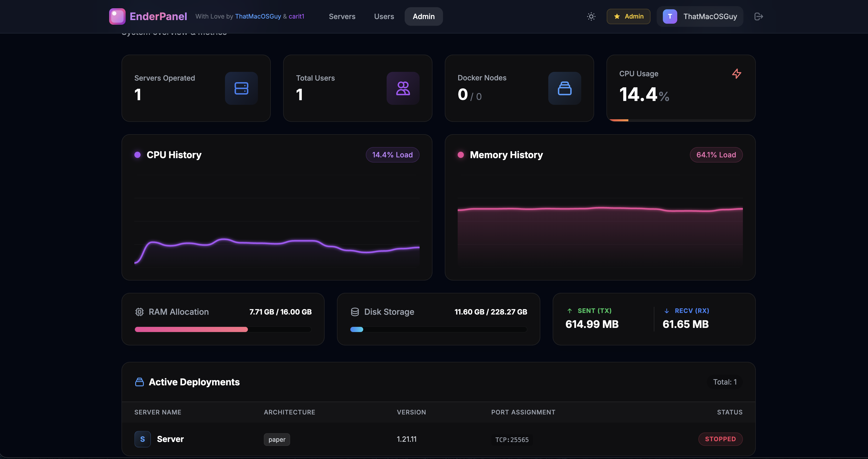Click the Active Deployments lock icon

coord(140,382)
